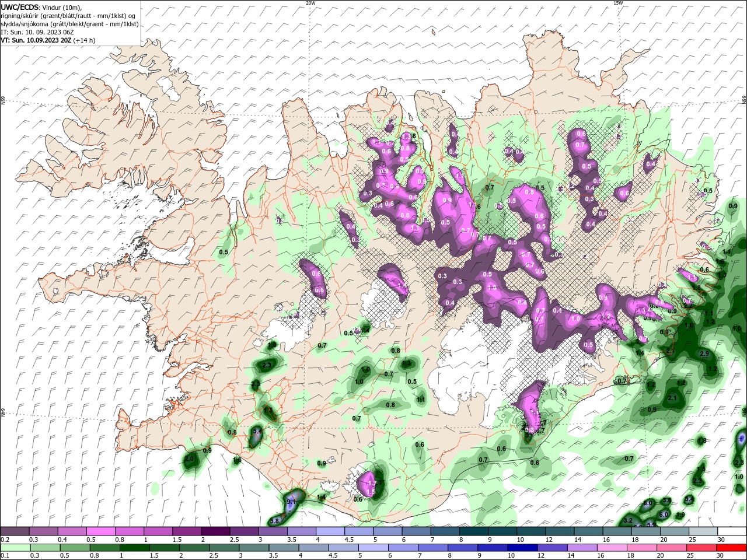Click the '5.8' rainfall value on the map
747x560 pixels.
[x=275, y=520]
